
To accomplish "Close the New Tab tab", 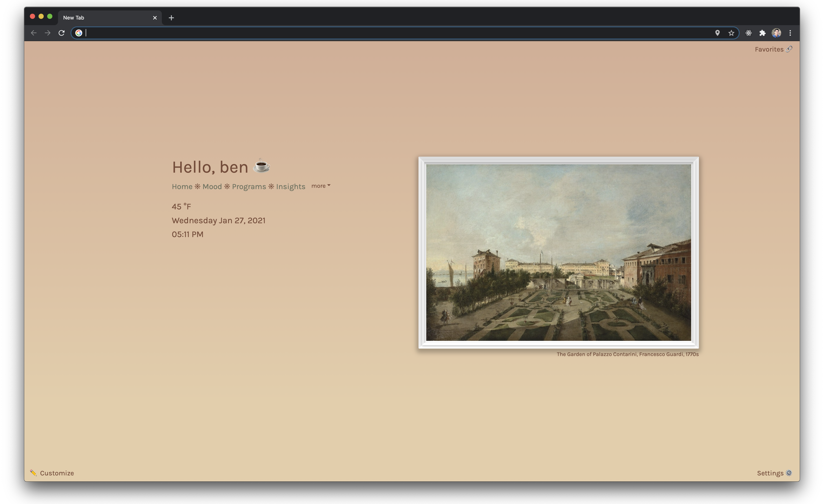I will coord(155,18).
